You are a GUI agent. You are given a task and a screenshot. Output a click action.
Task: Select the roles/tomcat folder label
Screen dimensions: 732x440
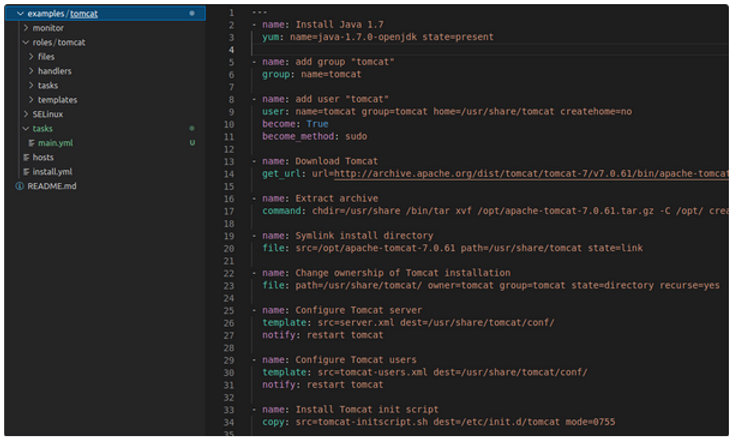click(59, 42)
